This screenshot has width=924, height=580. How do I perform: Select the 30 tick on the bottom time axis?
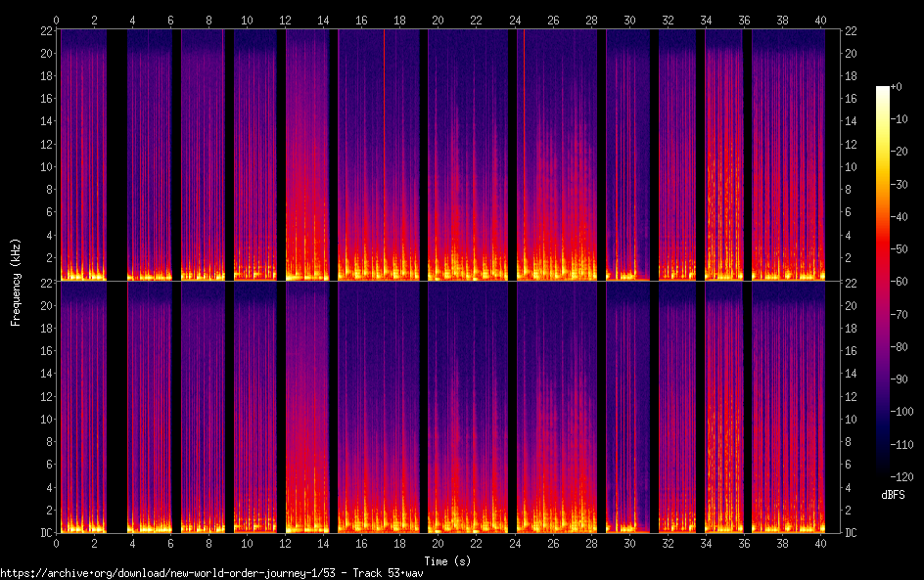point(628,542)
